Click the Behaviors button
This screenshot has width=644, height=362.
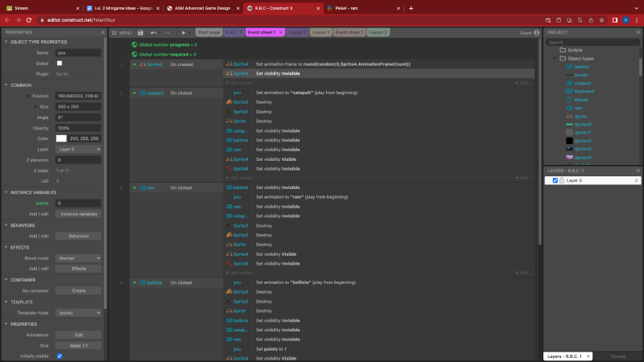pyautogui.click(x=78, y=236)
